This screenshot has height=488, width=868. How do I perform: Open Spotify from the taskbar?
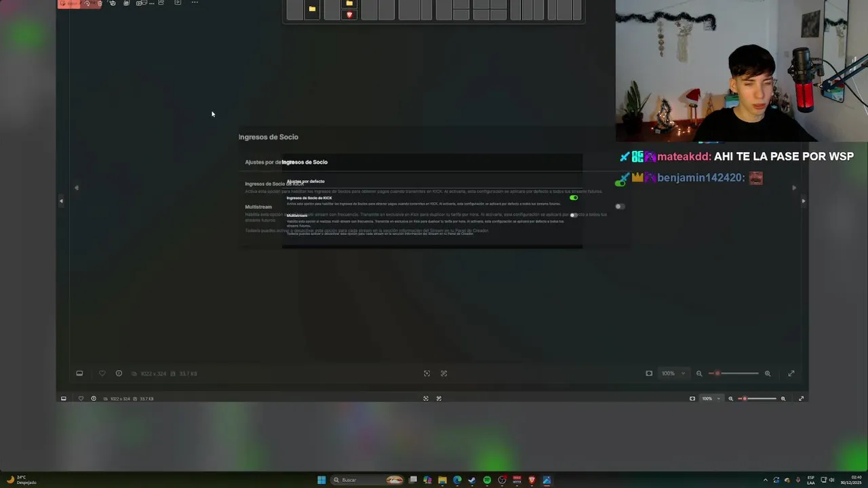coord(487,480)
